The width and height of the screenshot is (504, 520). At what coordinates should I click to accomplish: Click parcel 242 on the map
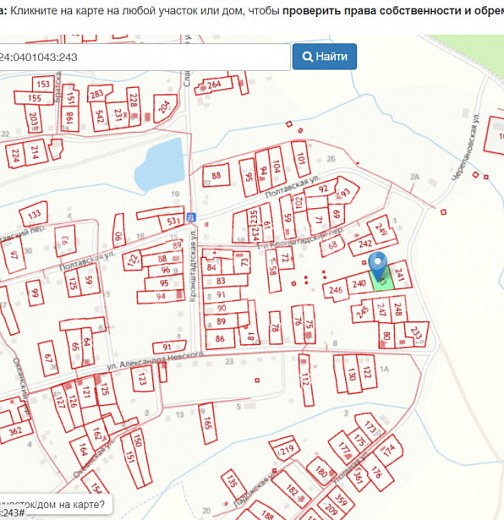click(x=365, y=244)
